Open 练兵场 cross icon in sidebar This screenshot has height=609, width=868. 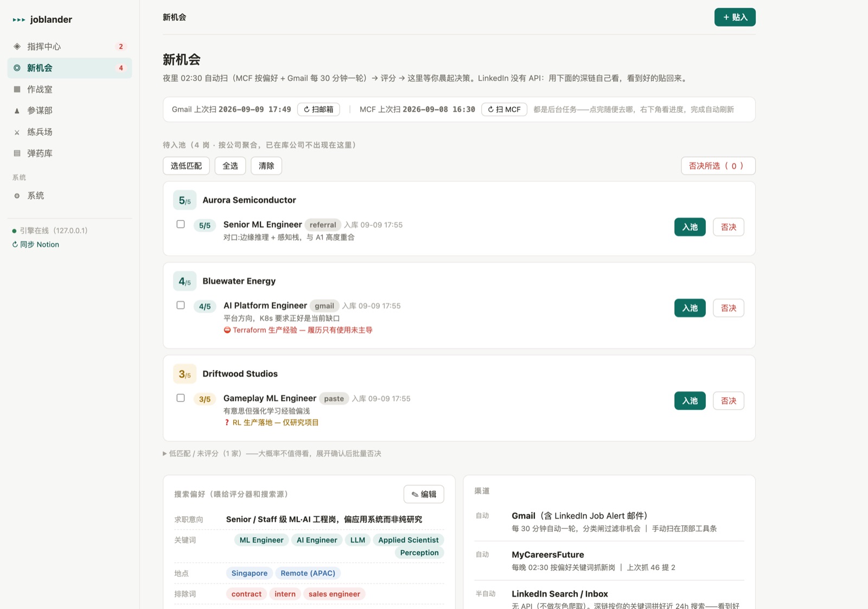17,132
